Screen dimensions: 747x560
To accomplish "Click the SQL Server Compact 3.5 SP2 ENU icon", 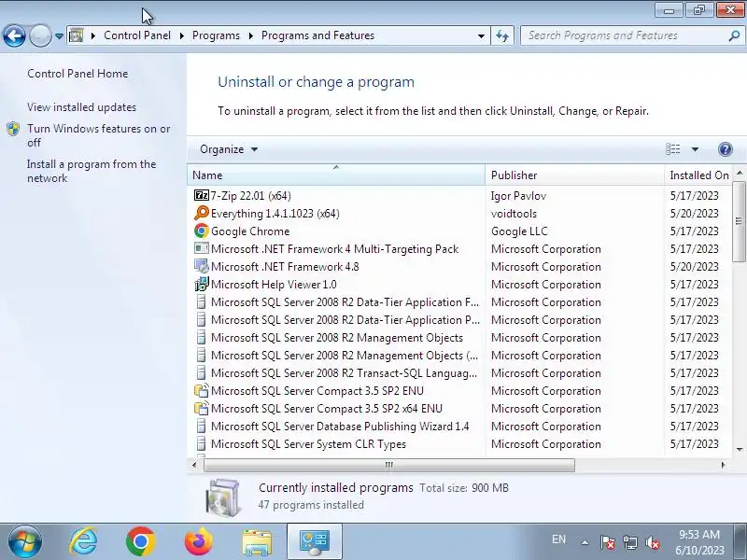I will tap(202, 391).
